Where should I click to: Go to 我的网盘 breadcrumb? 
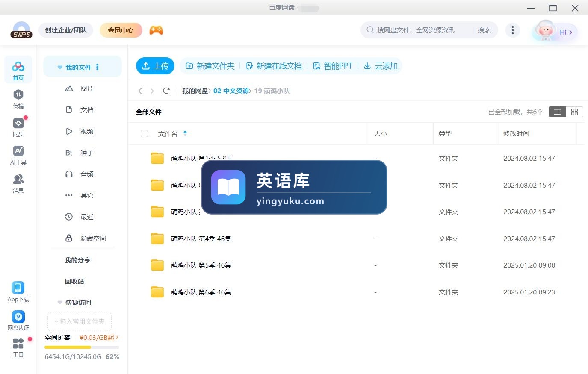(195, 91)
